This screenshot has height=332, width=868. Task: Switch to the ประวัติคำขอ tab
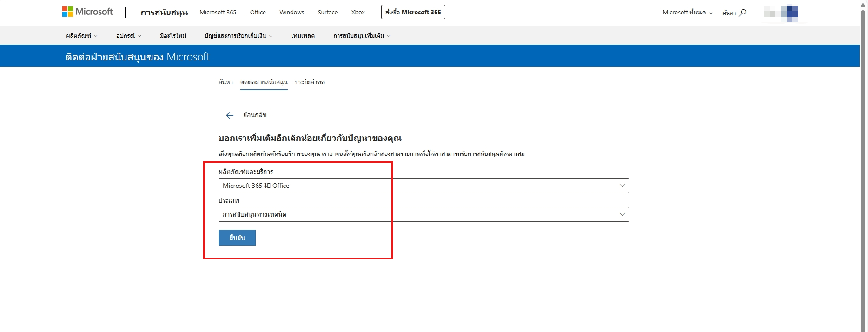click(x=310, y=82)
